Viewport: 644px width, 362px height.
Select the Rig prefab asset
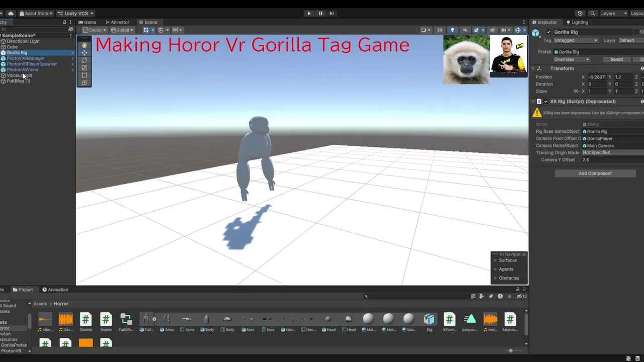tap(429, 322)
